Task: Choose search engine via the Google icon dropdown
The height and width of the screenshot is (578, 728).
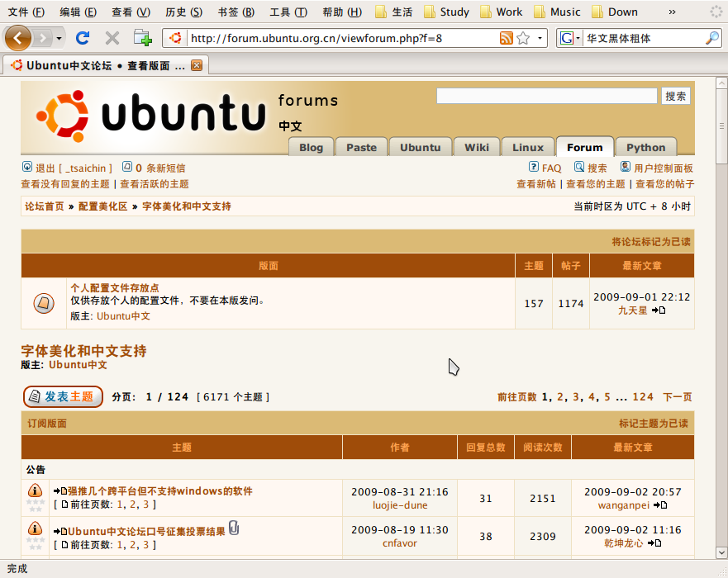Action: tap(570, 38)
